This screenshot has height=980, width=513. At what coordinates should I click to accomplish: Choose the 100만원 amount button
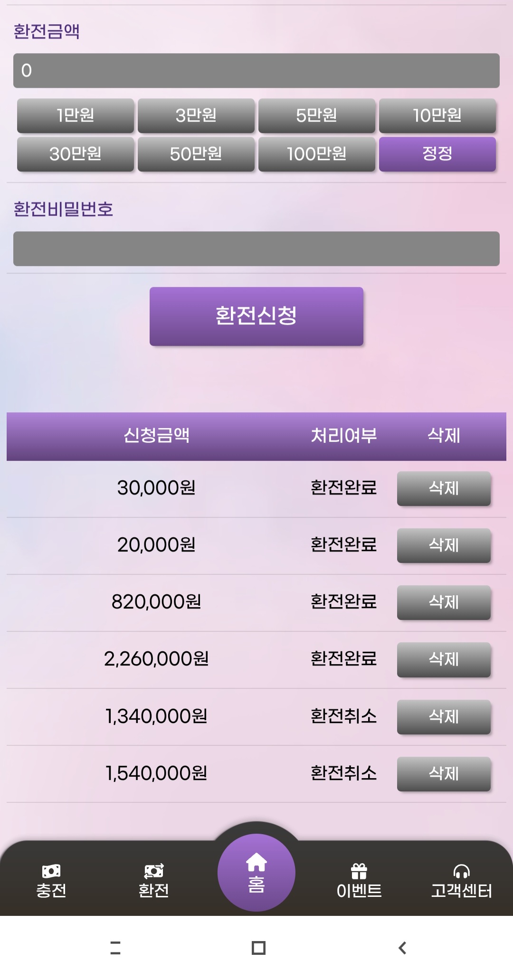[x=317, y=154]
